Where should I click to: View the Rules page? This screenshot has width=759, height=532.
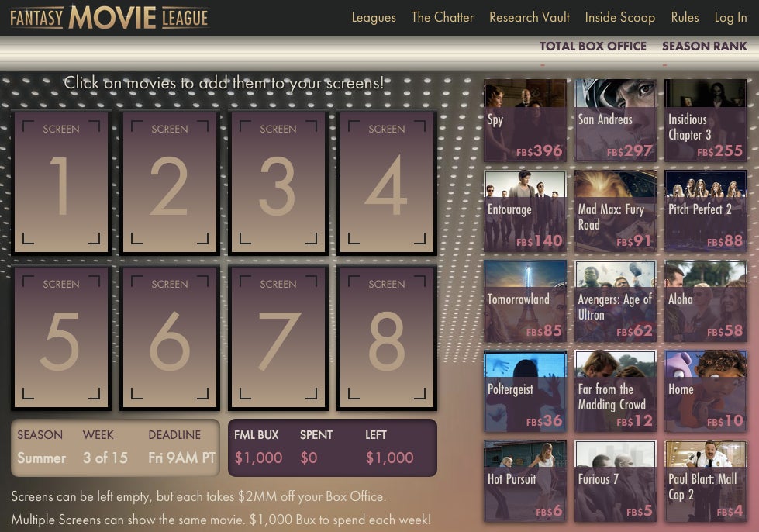(x=685, y=17)
